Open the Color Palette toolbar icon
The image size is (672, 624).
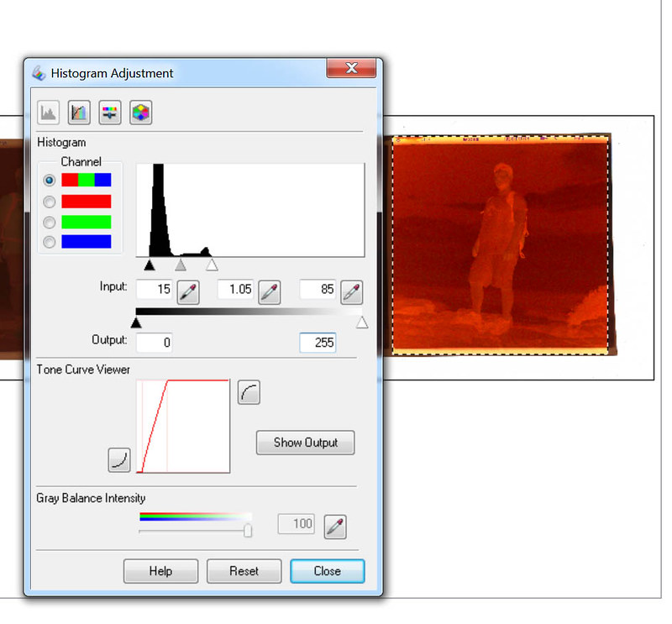pyautogui.click(x=140, y=113)
